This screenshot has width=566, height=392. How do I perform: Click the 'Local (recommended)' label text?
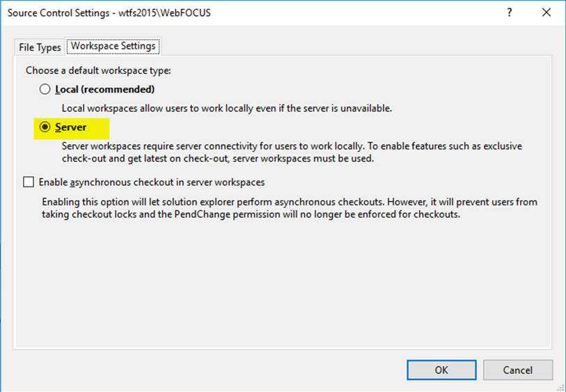pos(104,89)
